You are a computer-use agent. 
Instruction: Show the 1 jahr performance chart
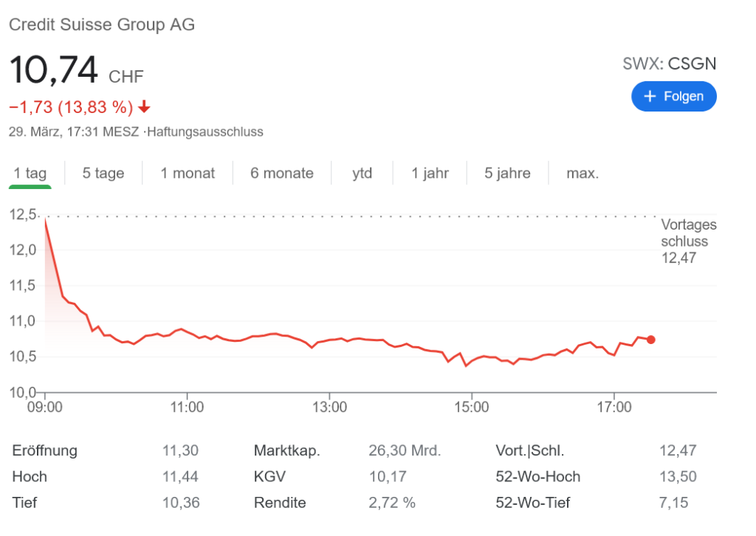pos(429,173)
